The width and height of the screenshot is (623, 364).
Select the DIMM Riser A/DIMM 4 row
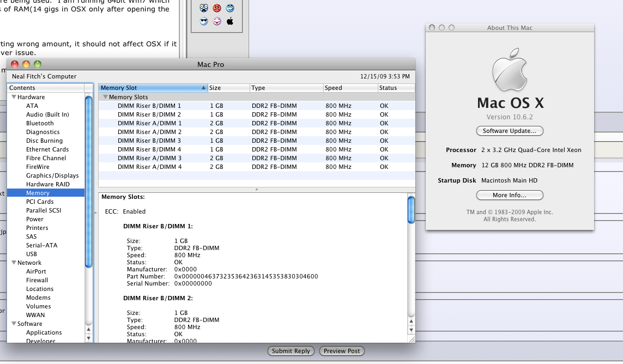click(257, 167)
